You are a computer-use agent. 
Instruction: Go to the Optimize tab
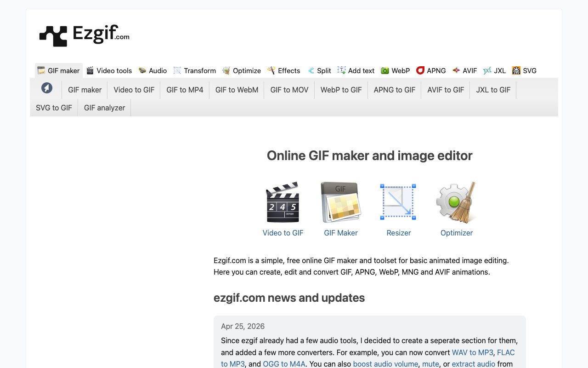pos(242,70)
